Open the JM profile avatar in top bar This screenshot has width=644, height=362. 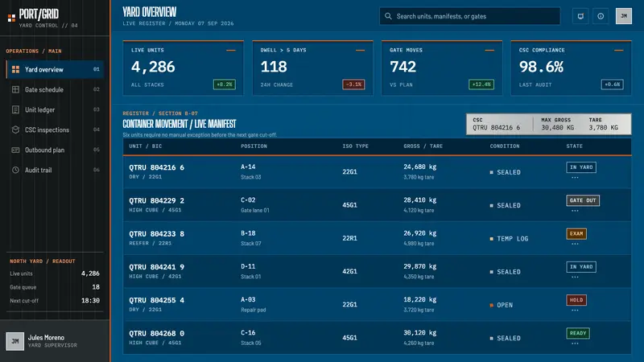pyautogui.click(x=623, y=16)
